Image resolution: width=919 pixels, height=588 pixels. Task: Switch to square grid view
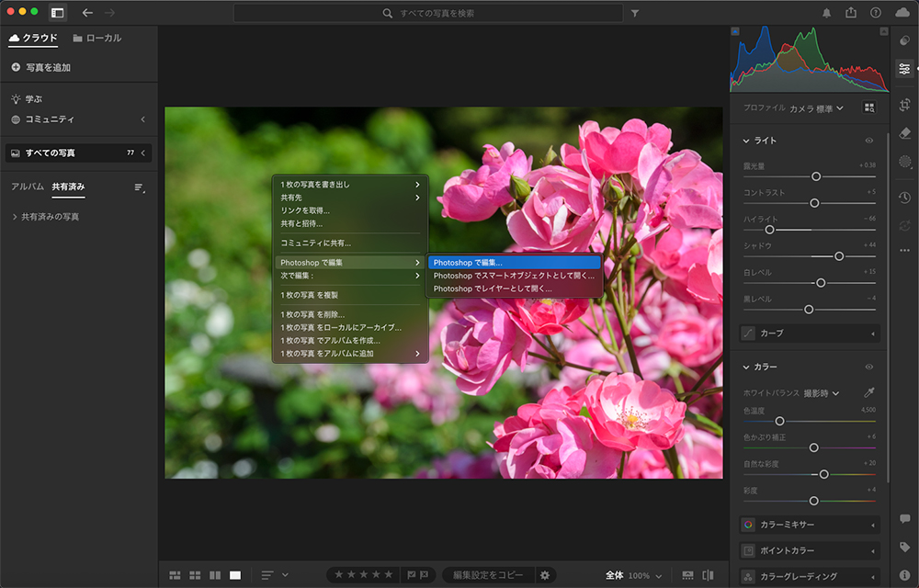click(x=195, y=575)
